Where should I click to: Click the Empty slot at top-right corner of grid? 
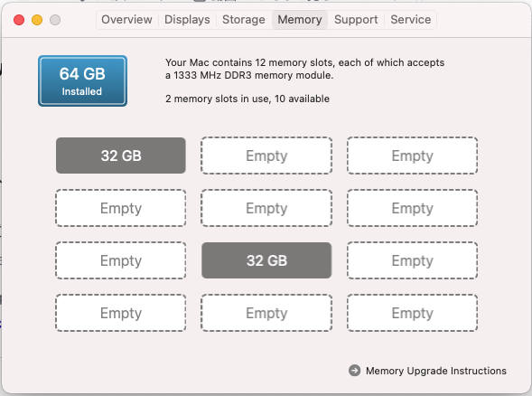412,156
